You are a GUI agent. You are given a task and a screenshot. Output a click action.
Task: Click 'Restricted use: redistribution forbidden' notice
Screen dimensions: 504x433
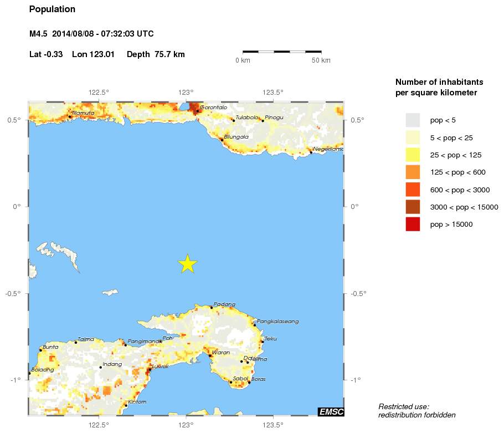pos(416,411)
